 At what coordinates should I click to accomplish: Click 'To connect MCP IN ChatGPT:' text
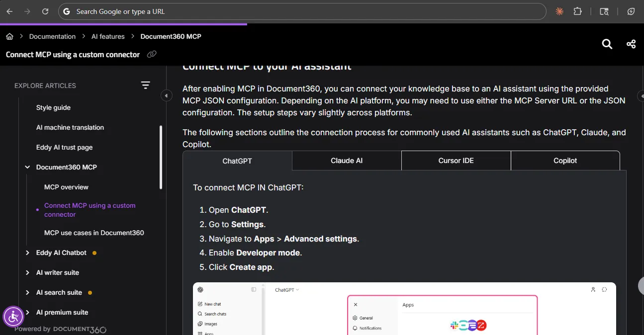click(x=248, y=187)
